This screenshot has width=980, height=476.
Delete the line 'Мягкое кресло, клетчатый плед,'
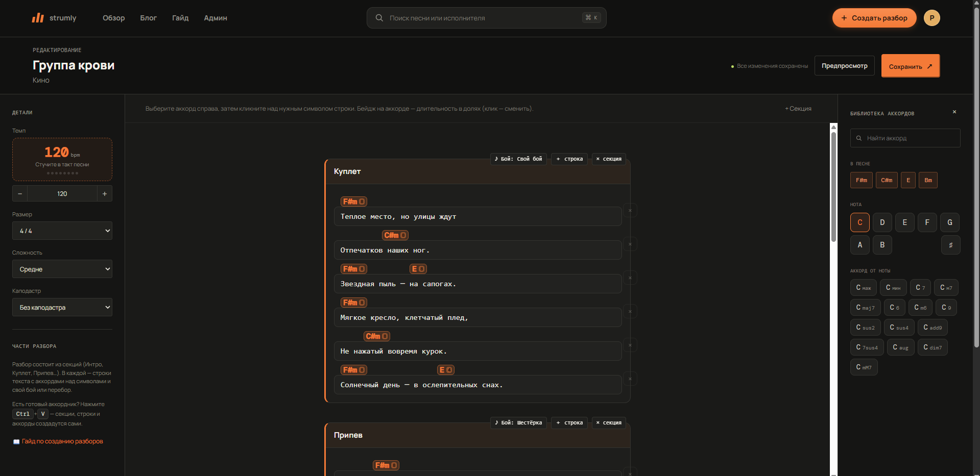tap(630, 312)
